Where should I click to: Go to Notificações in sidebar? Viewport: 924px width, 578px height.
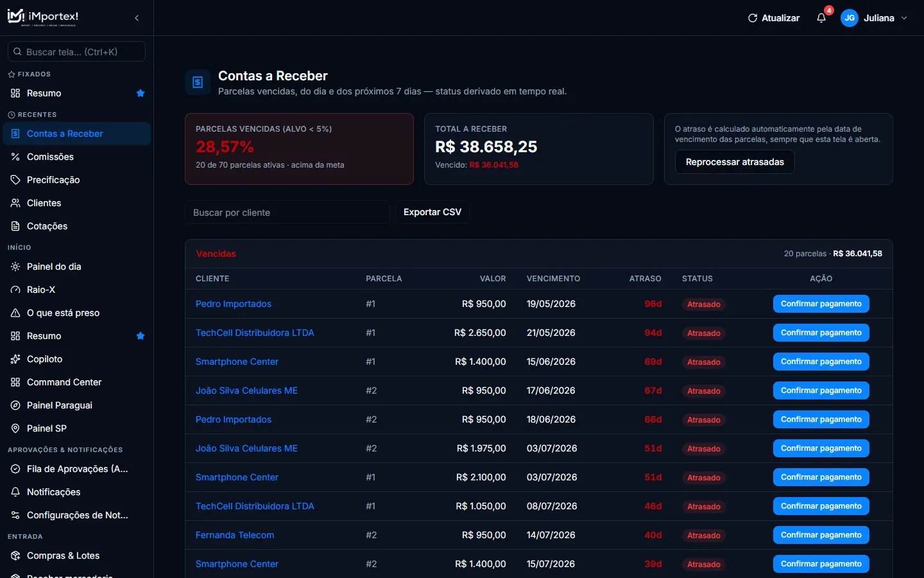77,492
